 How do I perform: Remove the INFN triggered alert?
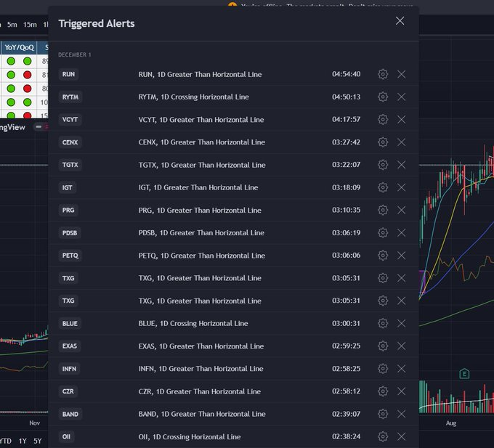[x=401, y=369]
